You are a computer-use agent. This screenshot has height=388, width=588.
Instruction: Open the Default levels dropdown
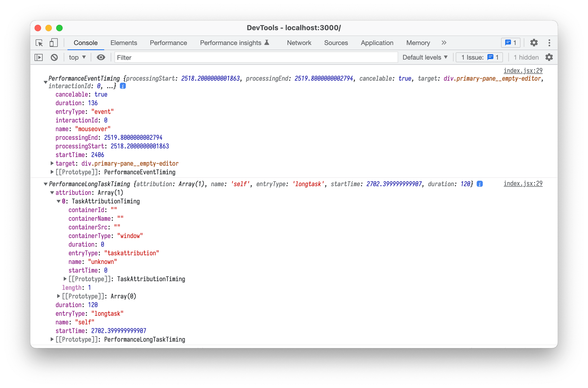click(x=425, y=57)
